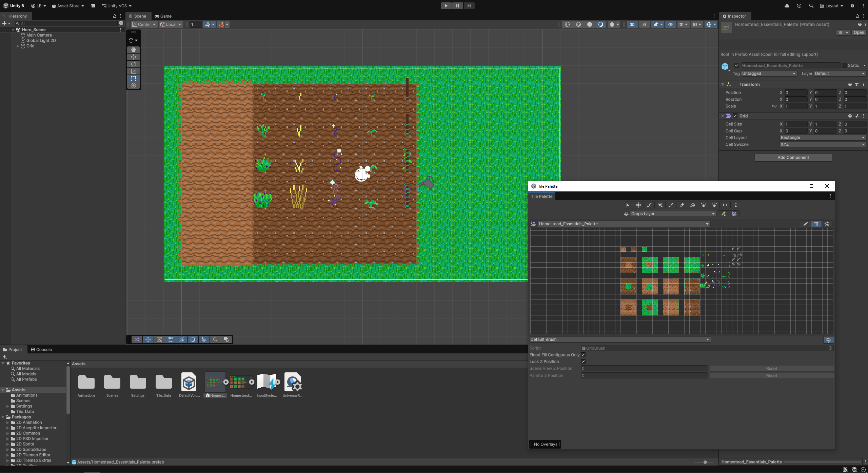Select Homestead palette prefab thumbnail in Assets
Screen dimensions: 868x473
[215, 382]
